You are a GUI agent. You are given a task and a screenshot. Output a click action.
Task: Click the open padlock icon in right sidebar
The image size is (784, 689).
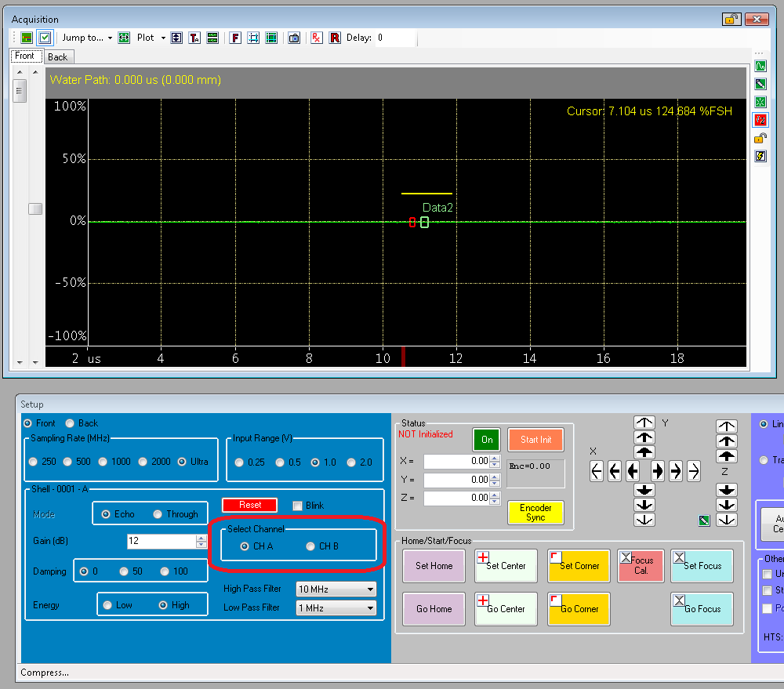760,138
